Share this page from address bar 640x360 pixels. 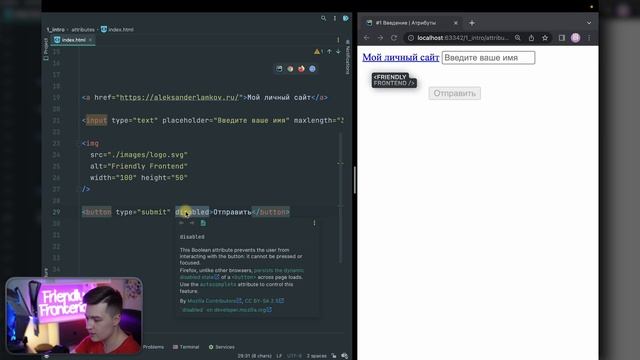531,38
